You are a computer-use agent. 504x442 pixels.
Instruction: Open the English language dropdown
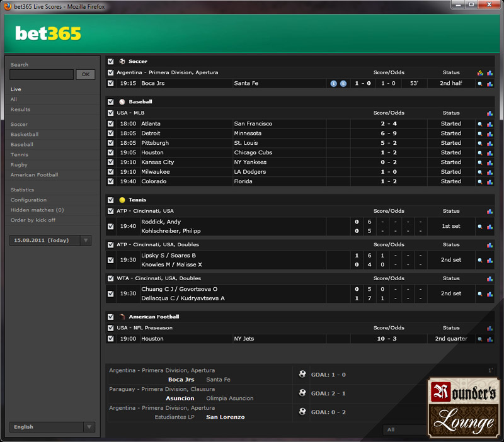(x=52, y=427)
